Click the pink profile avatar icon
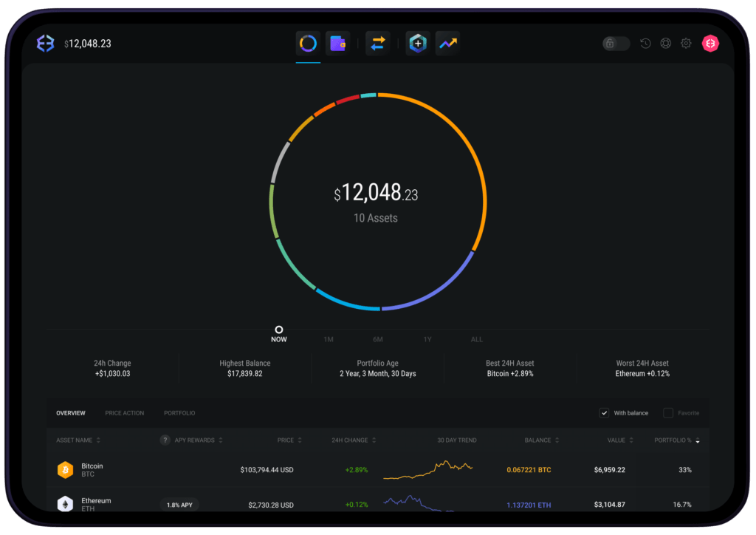The image size is (756, 535). coord(710,44)
